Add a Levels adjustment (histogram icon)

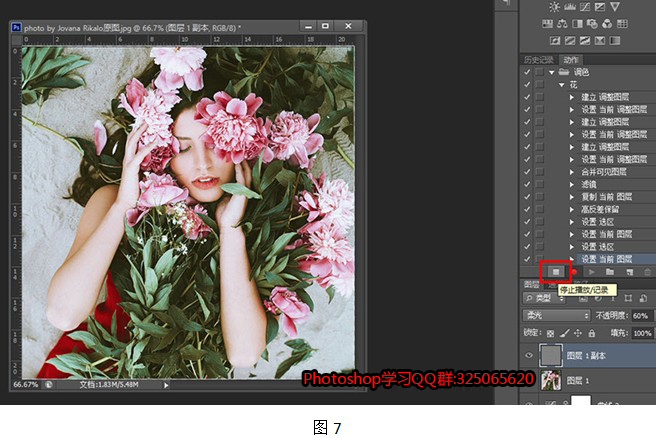point(570,7)
